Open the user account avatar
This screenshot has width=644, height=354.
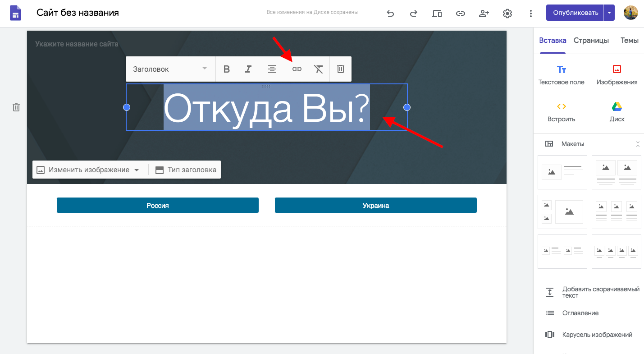point(630,13)
